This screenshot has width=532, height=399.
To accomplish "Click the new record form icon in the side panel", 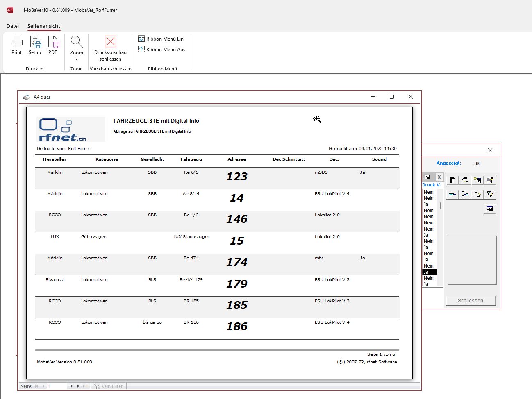I will click(477, 180).
